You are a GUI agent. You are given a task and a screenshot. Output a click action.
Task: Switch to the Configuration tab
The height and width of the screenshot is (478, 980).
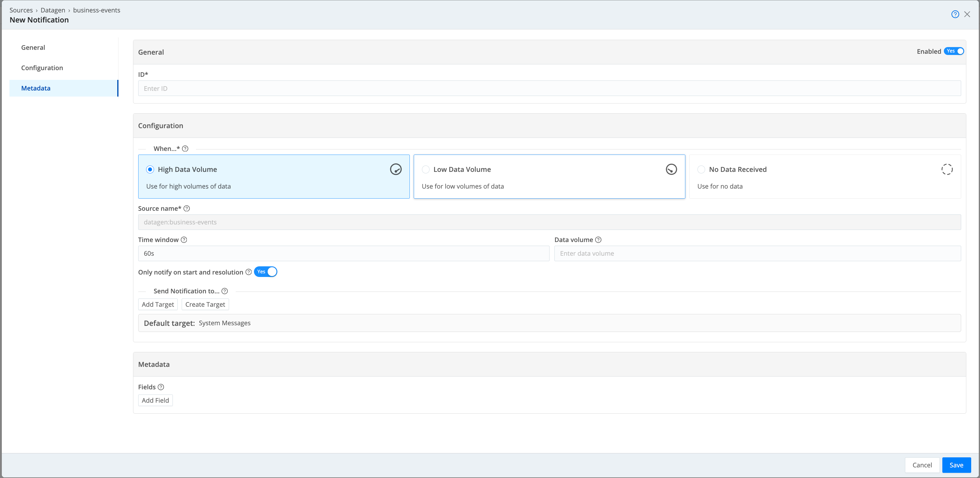pos(42,67)
